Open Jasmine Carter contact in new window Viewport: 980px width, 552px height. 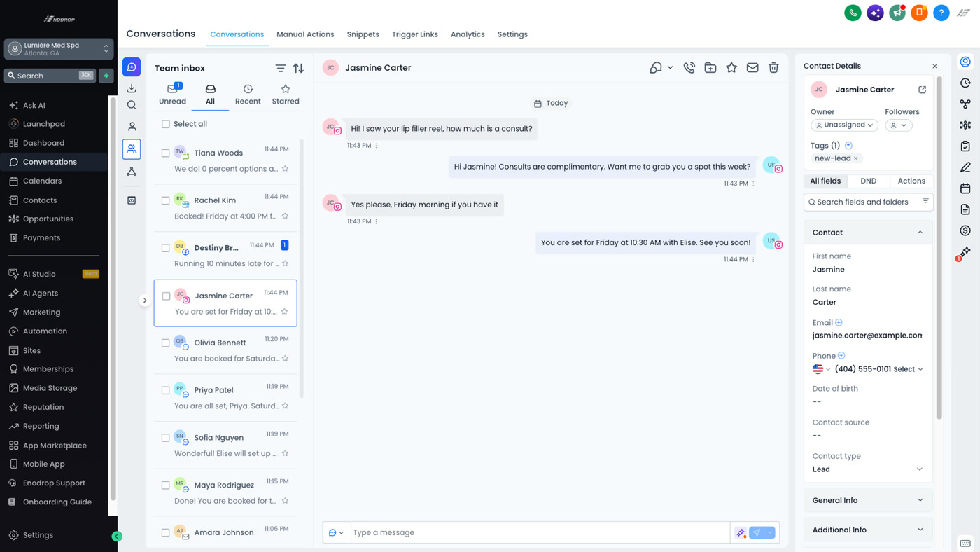tap(922, 90)
